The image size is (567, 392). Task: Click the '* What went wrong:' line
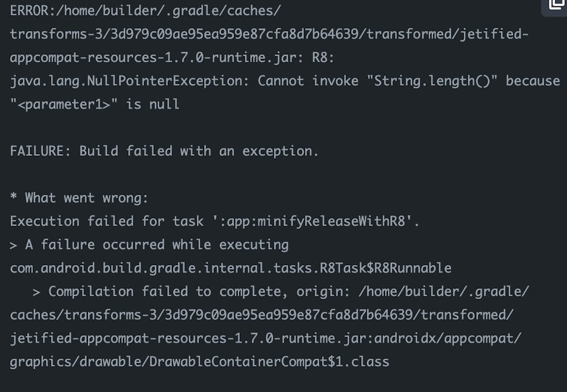[x=79, y=198]
